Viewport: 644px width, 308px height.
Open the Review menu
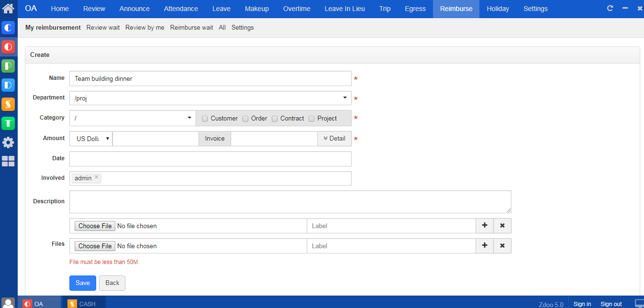[94, 9]
